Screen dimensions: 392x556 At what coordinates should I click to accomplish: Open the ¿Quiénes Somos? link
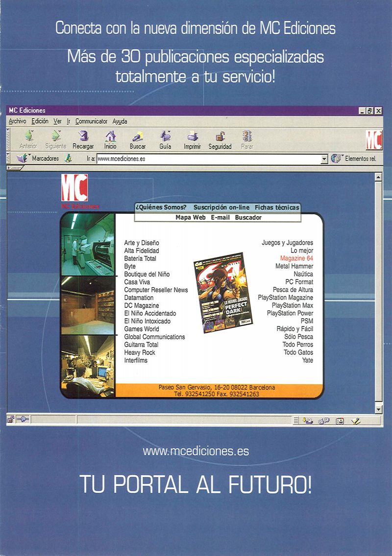coord(161,207)
